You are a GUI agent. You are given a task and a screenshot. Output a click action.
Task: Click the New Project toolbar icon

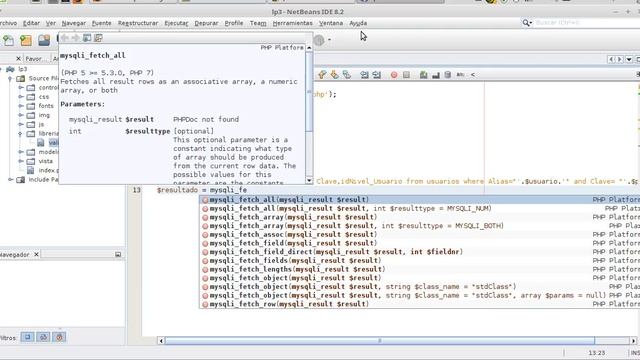click(26, 40)
